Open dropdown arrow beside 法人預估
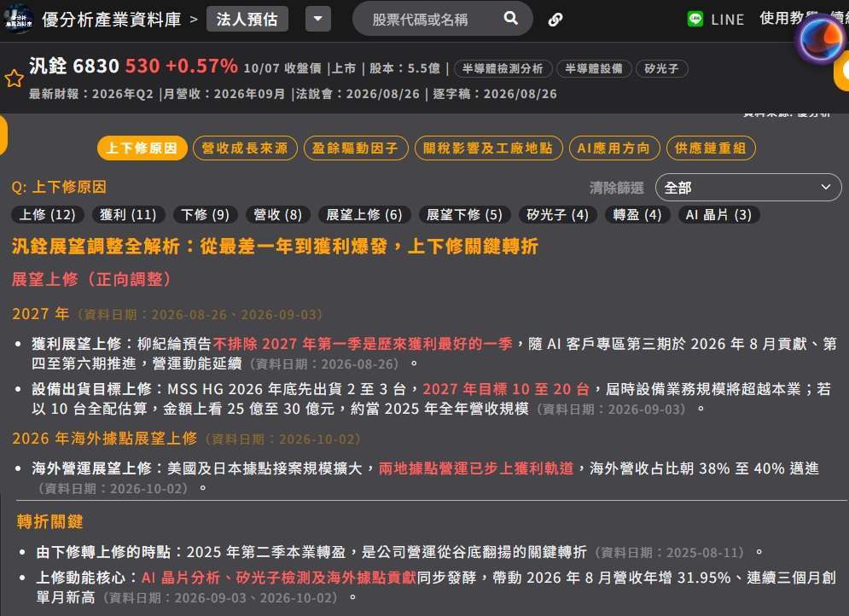The height and width of the screenshot is (616, 849). point(317,19)
